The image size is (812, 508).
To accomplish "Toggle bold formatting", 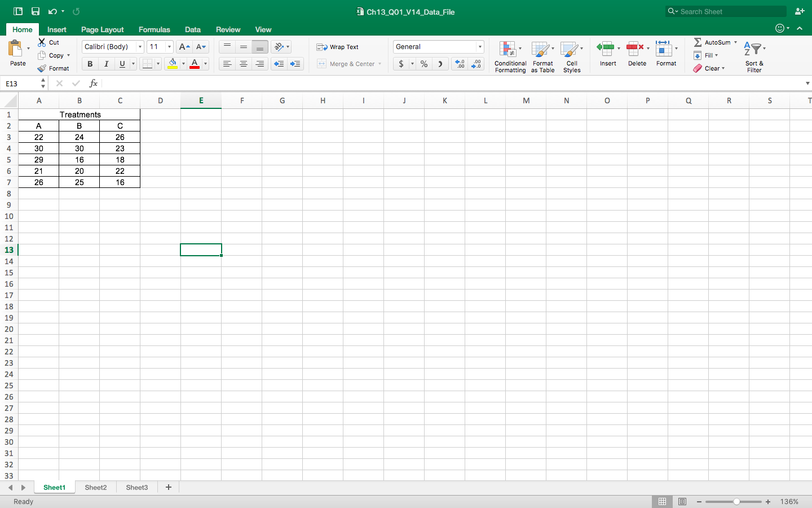I will click(x=89, y=64).
